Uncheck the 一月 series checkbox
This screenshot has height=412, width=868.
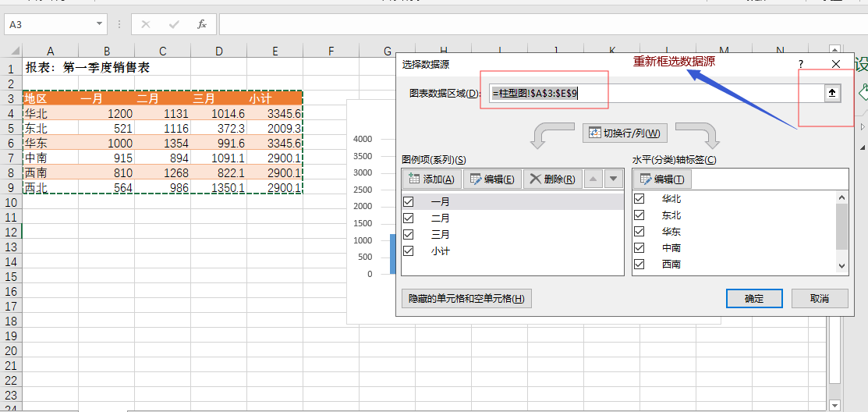point(409,201)
